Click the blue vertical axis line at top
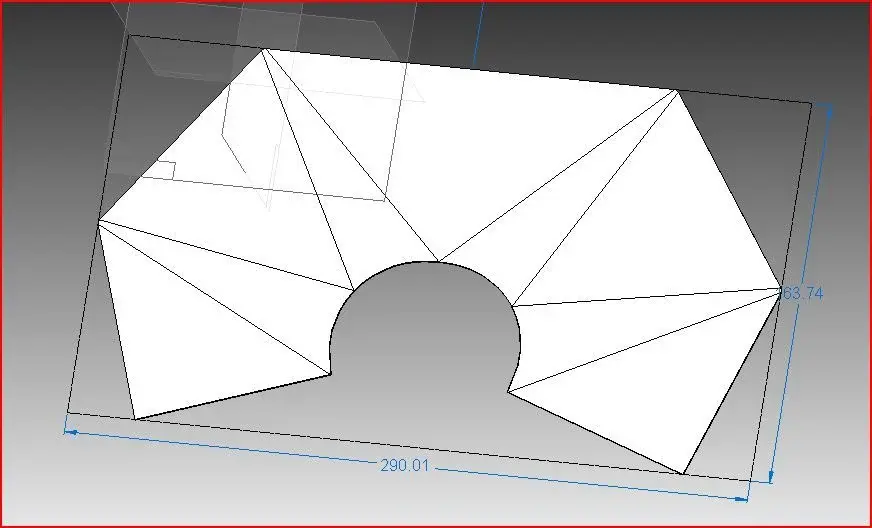This screenshot has width=872, height=528. pyautogui.click(x=479, y=30)
